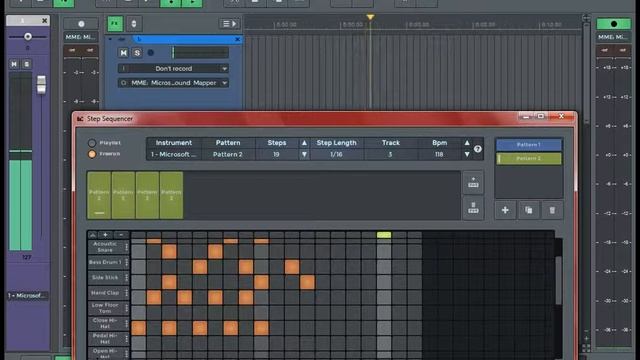The width and height of the screenshot is (640, 360).
Task: Open the MME Micros..ound Mapper dropdown
Action: point(173,83)
